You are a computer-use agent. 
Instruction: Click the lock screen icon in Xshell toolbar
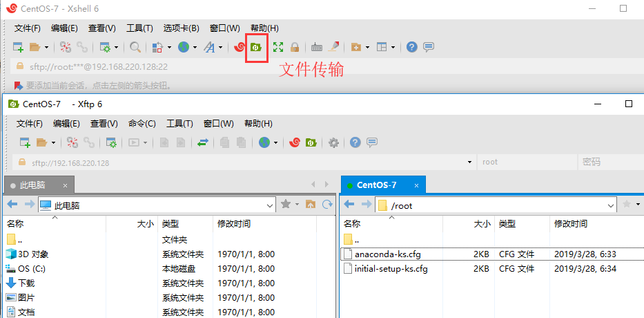[295, 47]
